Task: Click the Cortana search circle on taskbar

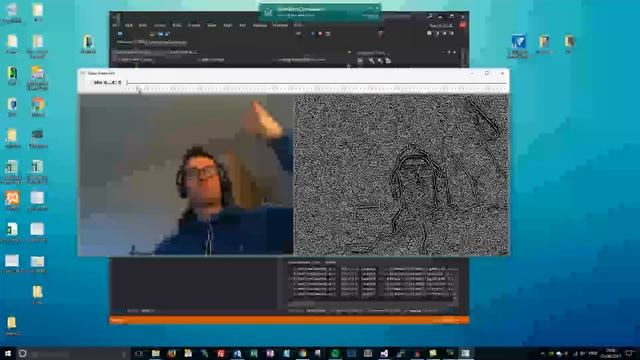Action: (23, 353)
